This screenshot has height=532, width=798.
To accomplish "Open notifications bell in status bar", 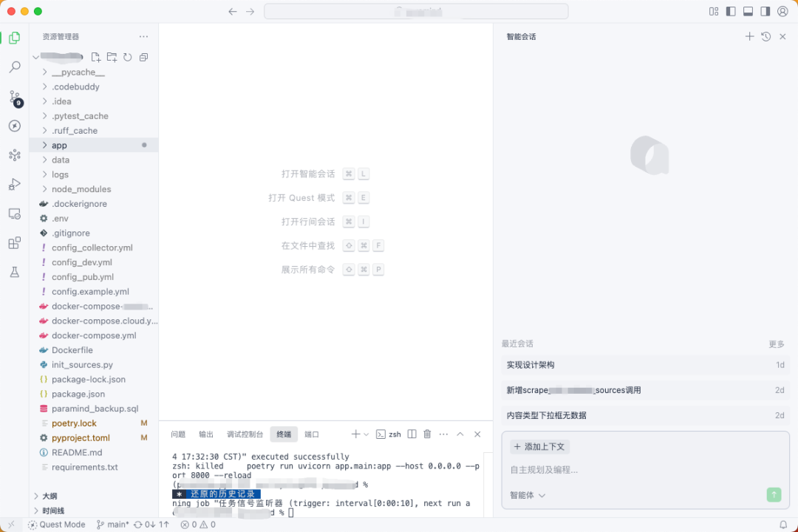I will 783,525.
